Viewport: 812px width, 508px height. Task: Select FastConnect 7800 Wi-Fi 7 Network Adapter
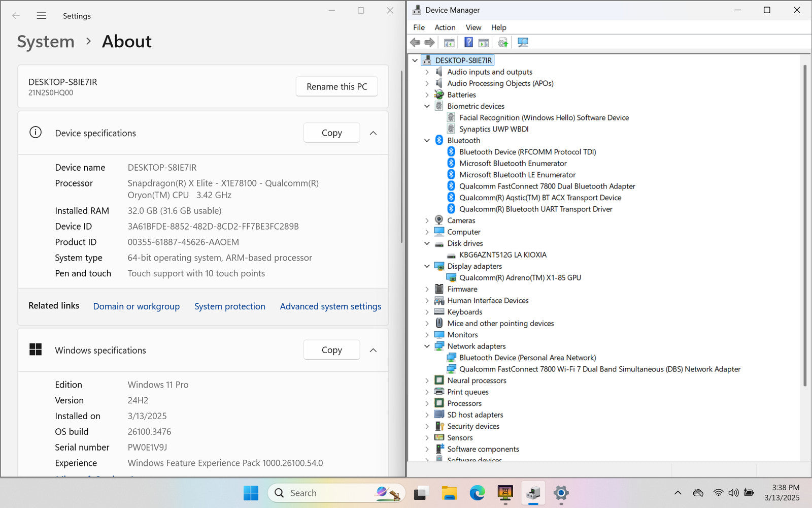(600, 369)
